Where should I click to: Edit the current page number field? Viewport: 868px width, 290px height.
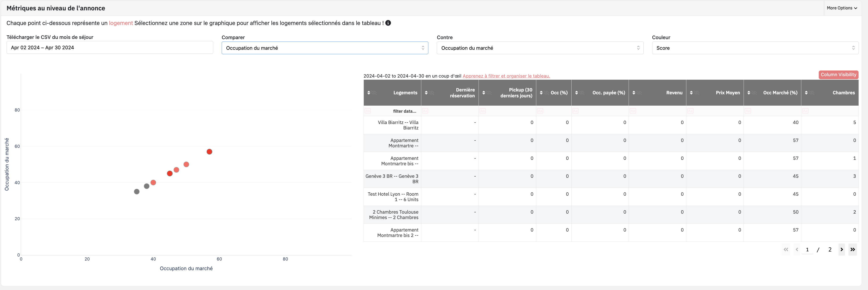point(807,249)
